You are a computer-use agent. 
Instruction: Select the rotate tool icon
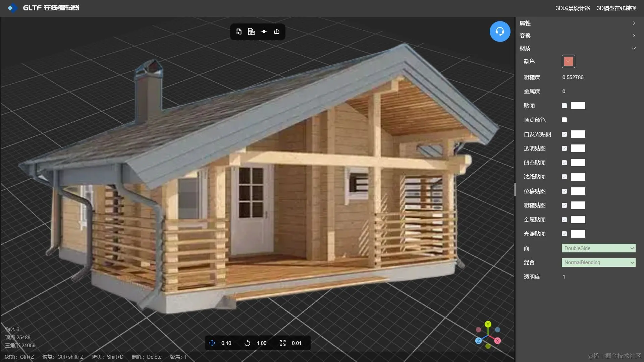(x=247, y=343)
